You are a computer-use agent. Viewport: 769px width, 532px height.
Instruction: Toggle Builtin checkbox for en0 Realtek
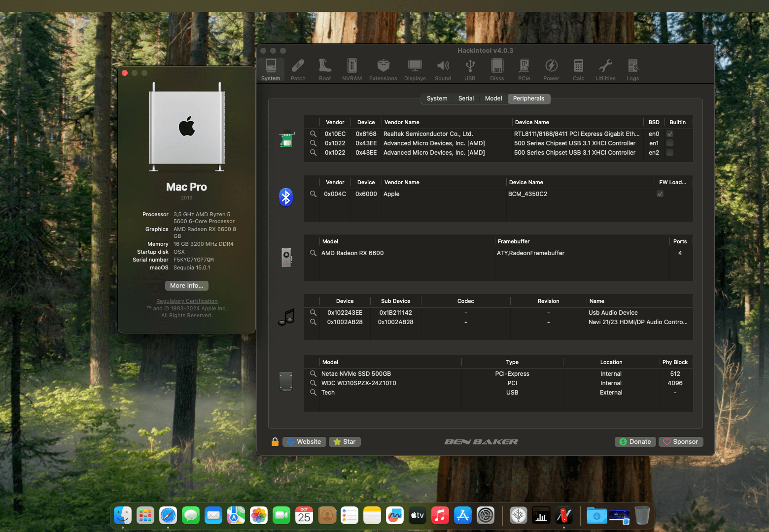point(670,134)
